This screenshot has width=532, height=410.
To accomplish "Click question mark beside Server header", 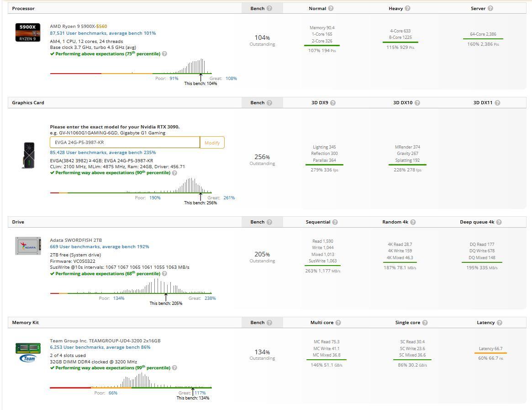I will tap(490, 8).
